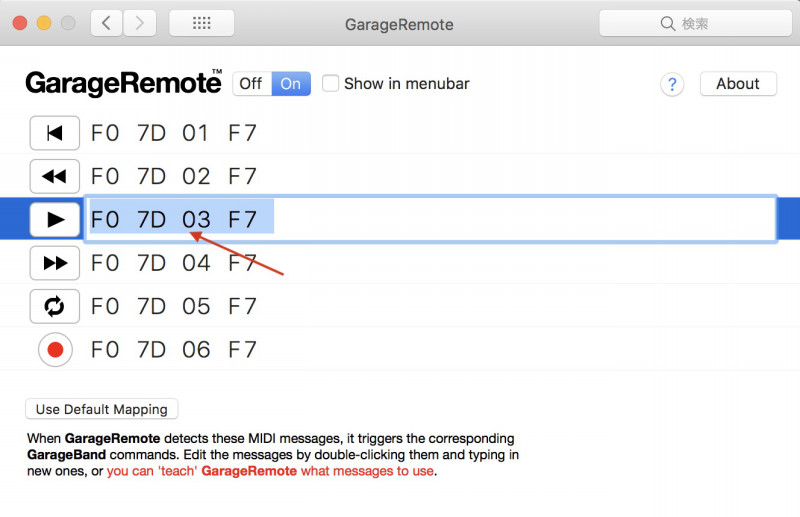This screenshot has width=800, height=517.
Task: Click the show-all grid icon in toolbar
Action: point(201,23)
